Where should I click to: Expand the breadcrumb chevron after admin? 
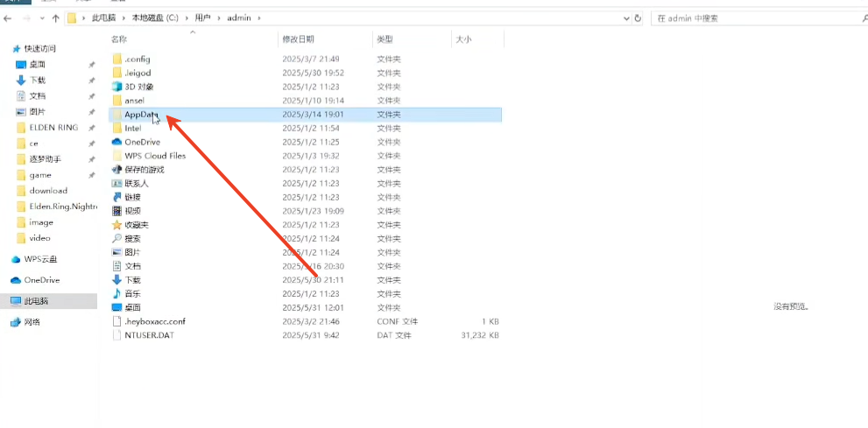click(x=259, y=18)
